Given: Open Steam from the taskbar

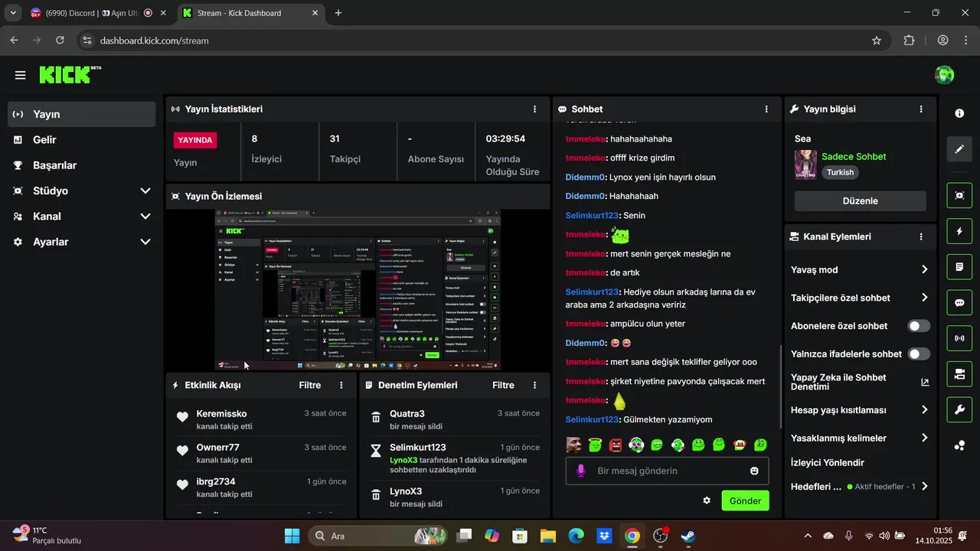Looking at the screenshot, I should tap(688, 536).
